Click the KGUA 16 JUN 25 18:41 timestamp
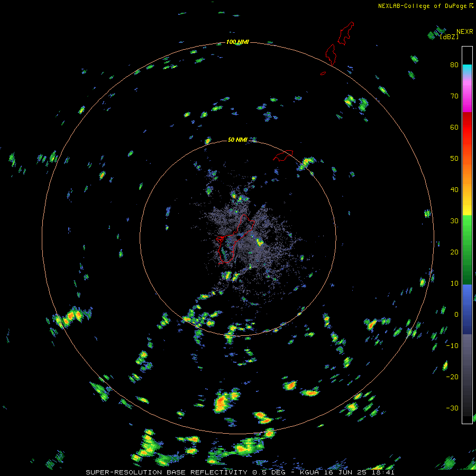The width and height of the screenshot is (476, 476). pos(347,472)
